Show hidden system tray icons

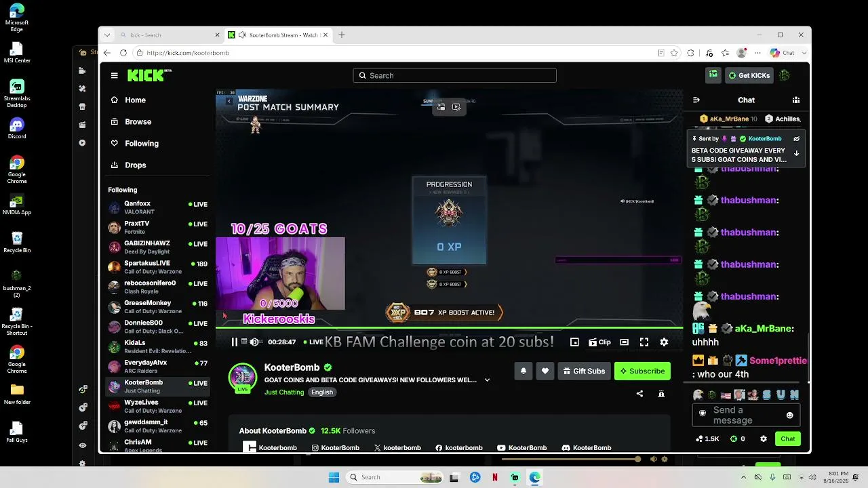click(744, 477)
